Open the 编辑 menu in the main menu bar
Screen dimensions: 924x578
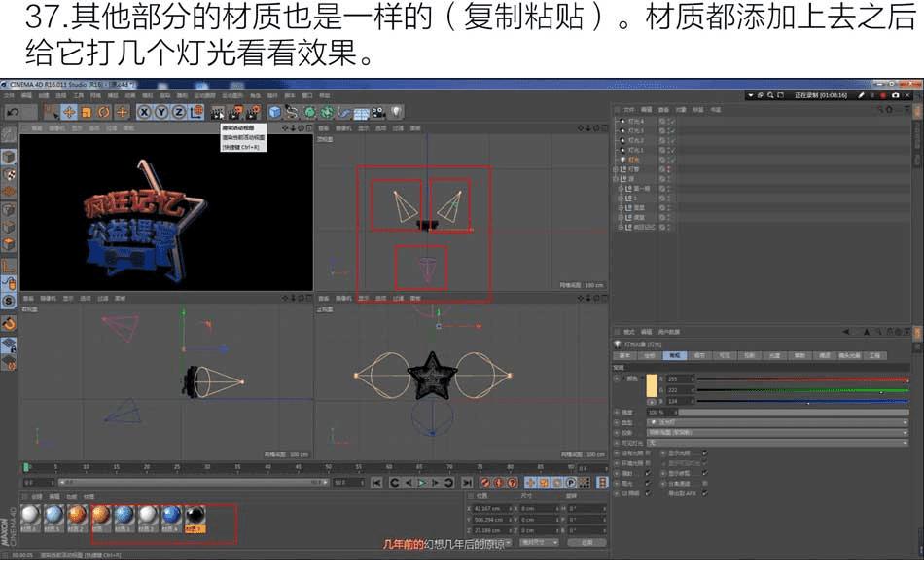tap(26, 95)
